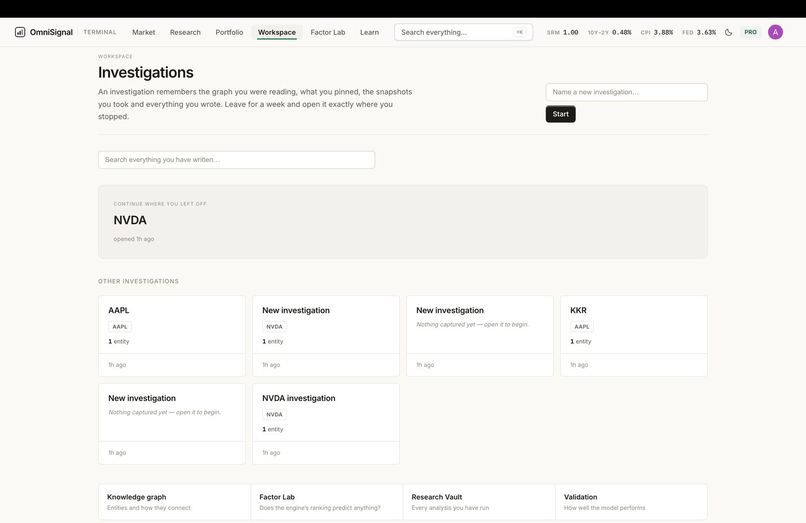Open the NVDA continue card
The width and height of the screenshot is (806, 523).
coord(402,222)
